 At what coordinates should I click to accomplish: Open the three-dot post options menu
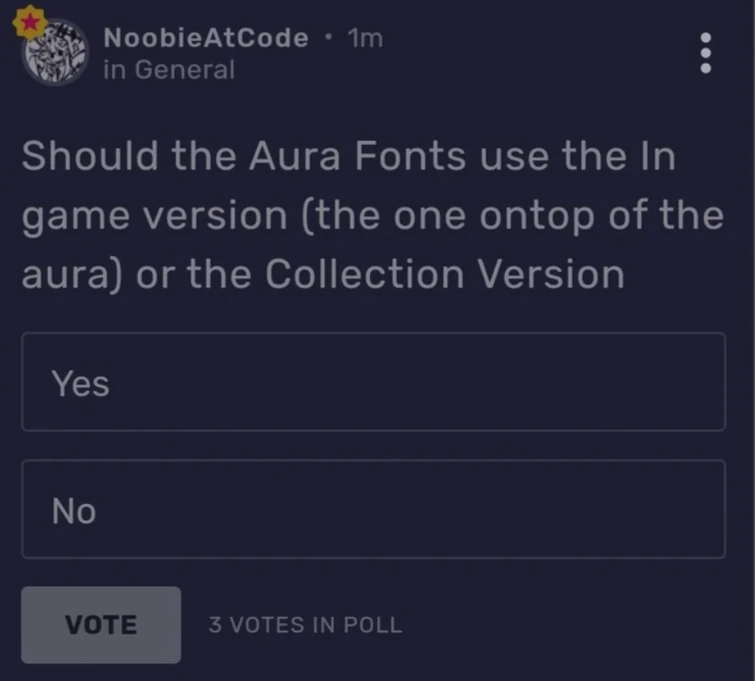click(x=706, y=52)
